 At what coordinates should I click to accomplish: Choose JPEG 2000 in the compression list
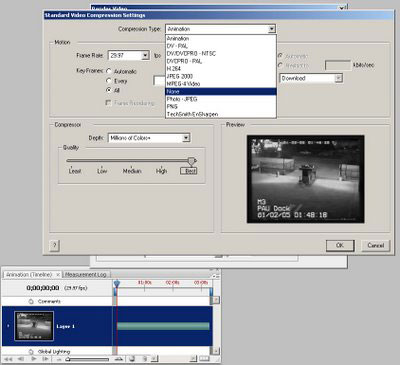coord(221,76)
